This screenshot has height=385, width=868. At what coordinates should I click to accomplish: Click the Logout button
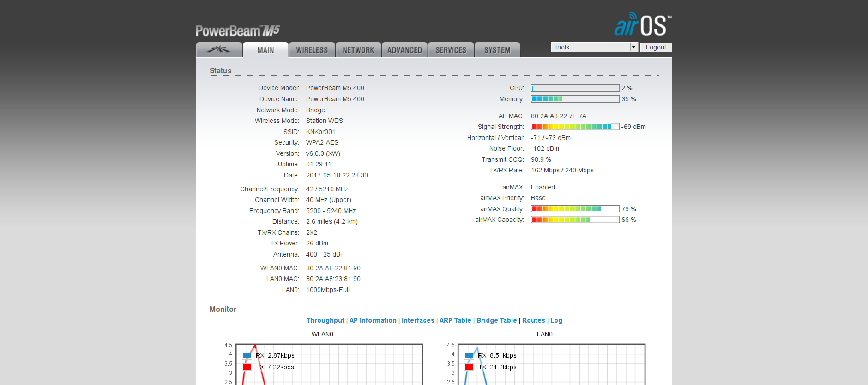pos(656,47)
